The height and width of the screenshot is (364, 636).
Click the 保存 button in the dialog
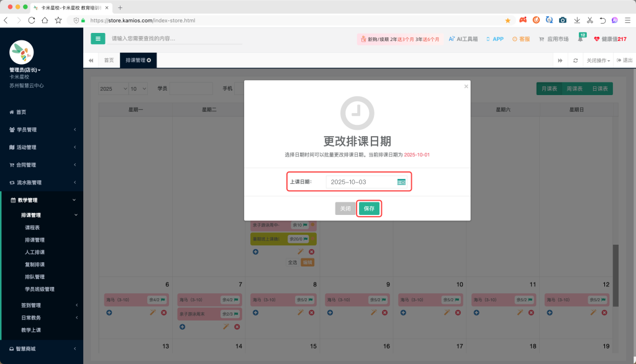click(x=370, y=209)
